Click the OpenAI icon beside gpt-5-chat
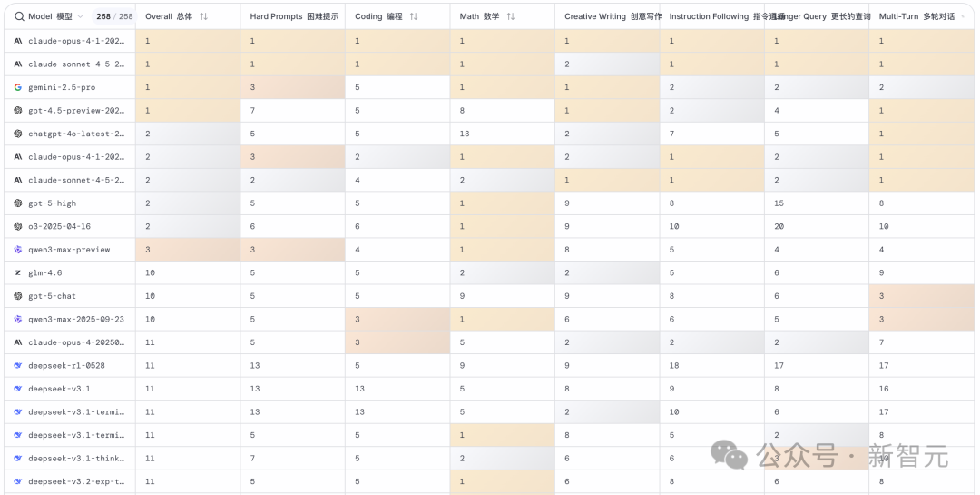Viewport: 980px width, 495px height. [18, 296]
